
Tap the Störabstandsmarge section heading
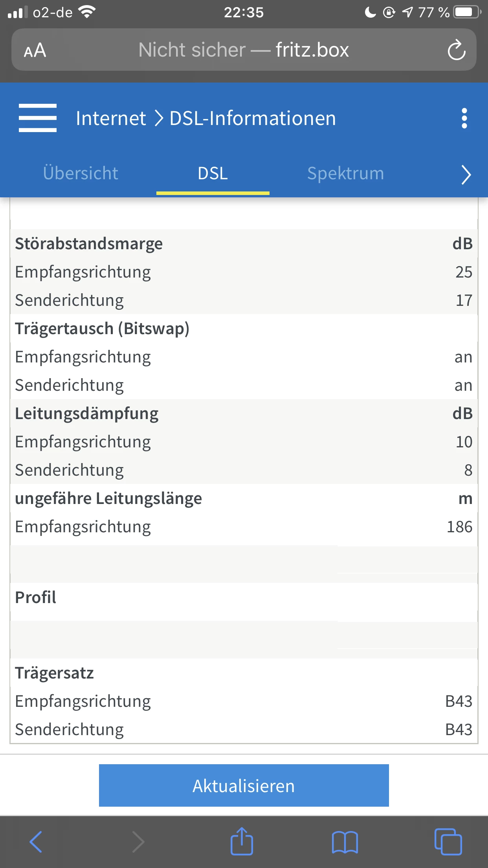tap(89, 244)
